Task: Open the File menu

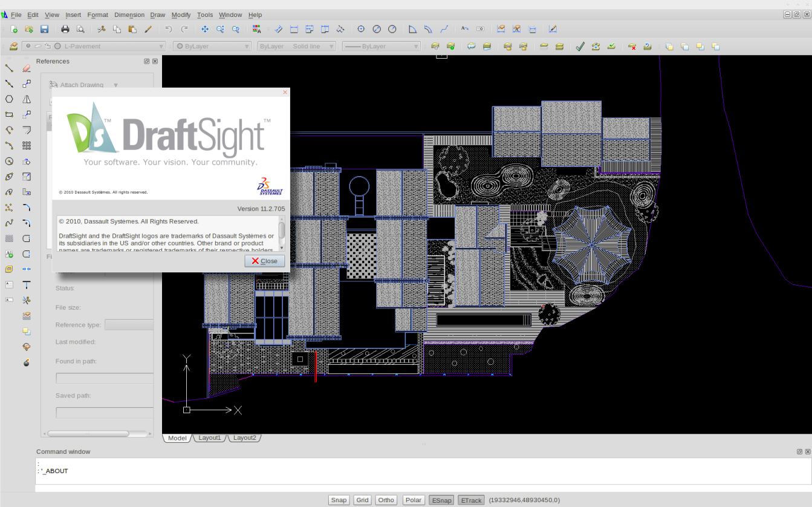Action: (16, 15)
